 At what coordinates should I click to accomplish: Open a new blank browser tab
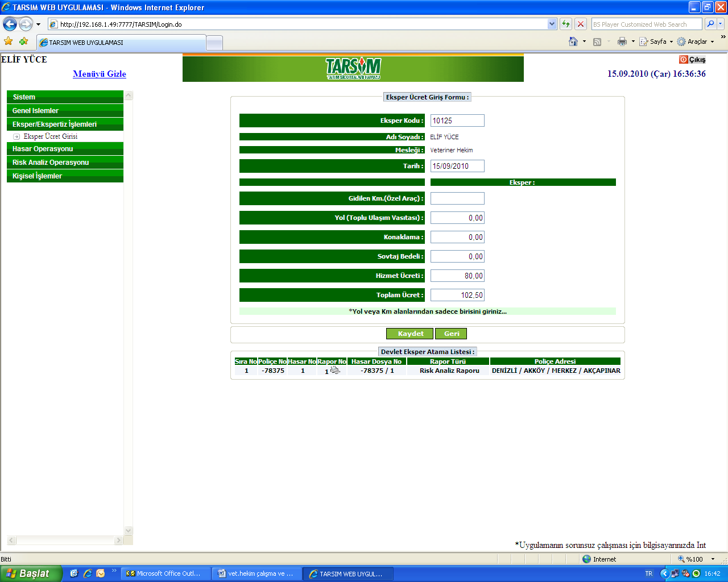[214, 43]
